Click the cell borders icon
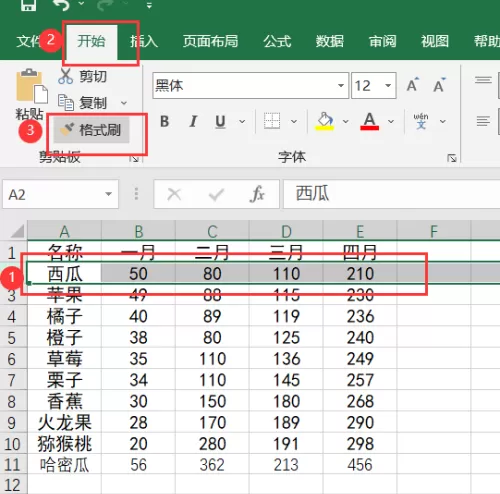Screen dimensions: 500x494 pos(272,121)
